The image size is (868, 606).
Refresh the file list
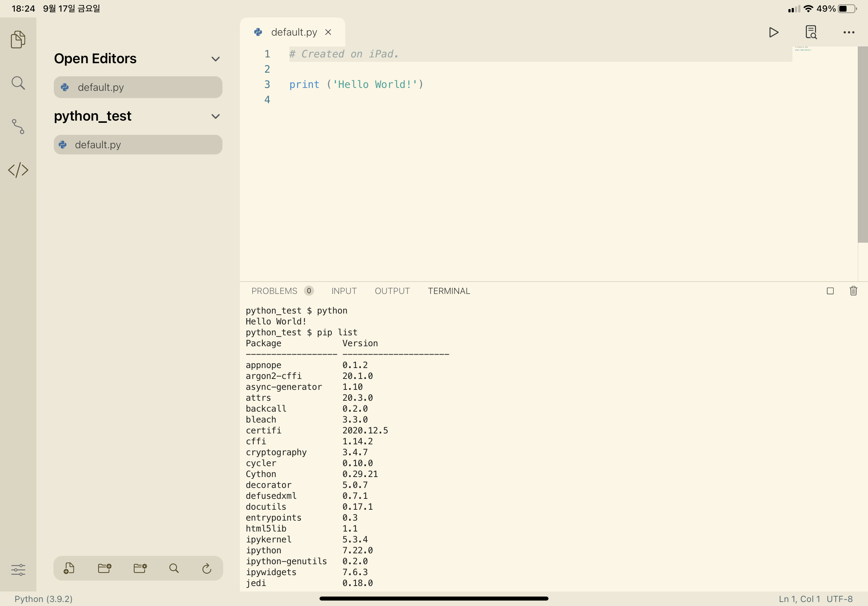point(206,568)
